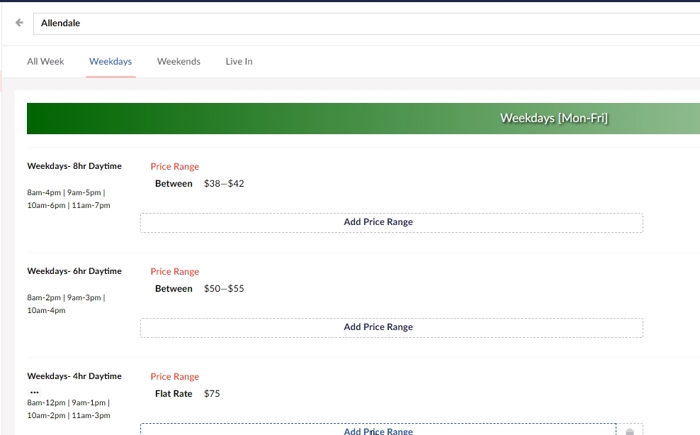700x435 pixels.
Task: Select the 10am-2pm | 11am-3pm time slots text
Action: [68, 415]
